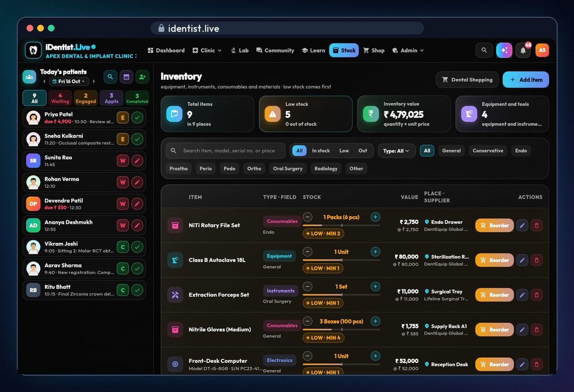Delete the Extraction Forceps Set item
The height and width of the screenshot is (392, 574).
point(537,295)
